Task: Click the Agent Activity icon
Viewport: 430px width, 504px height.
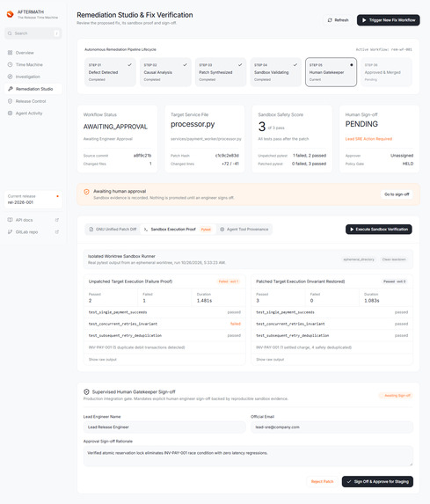Action: (x=10, y=113)
